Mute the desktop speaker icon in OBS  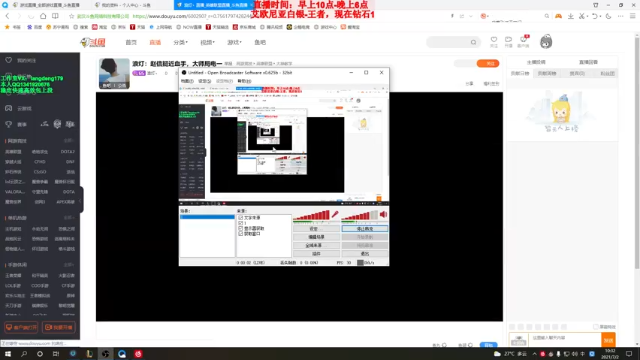point(383,214)
